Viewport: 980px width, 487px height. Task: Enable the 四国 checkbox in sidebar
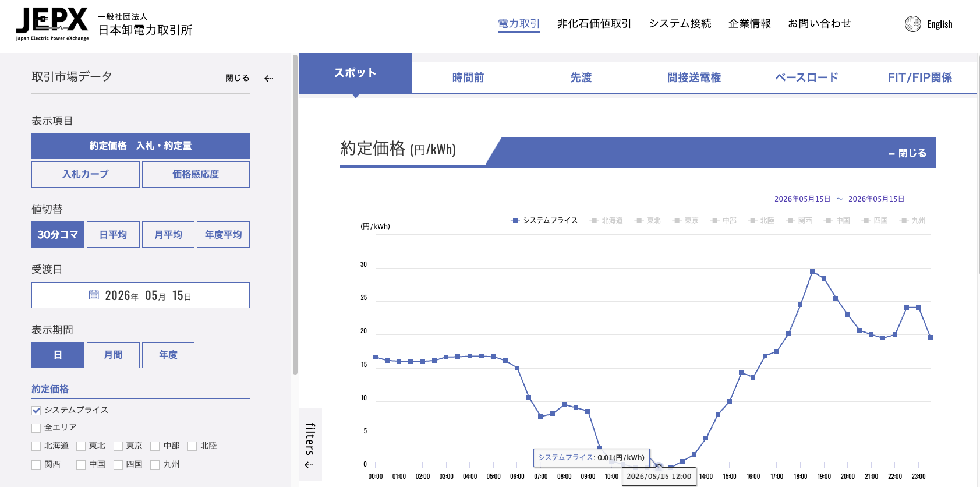(118, 465)
